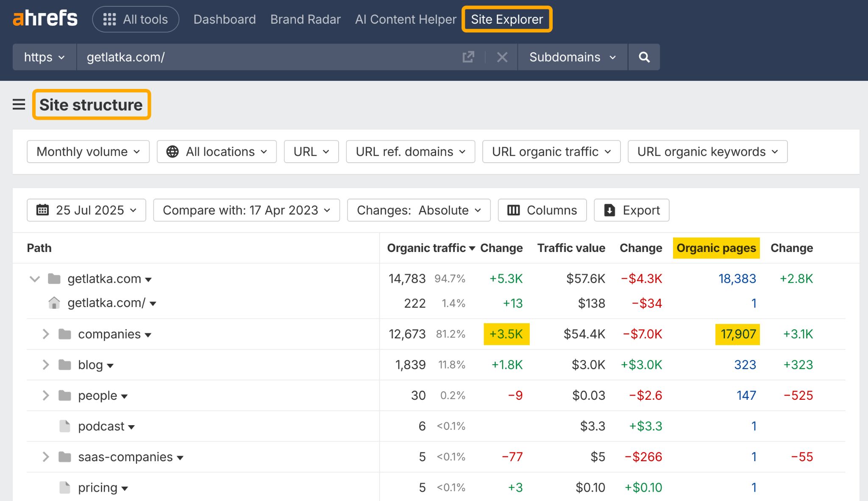The image size is (868, 501).
Task: Click the home icon next to getlatka.com/
Action: pyautogui.click(x=54, y=303)
